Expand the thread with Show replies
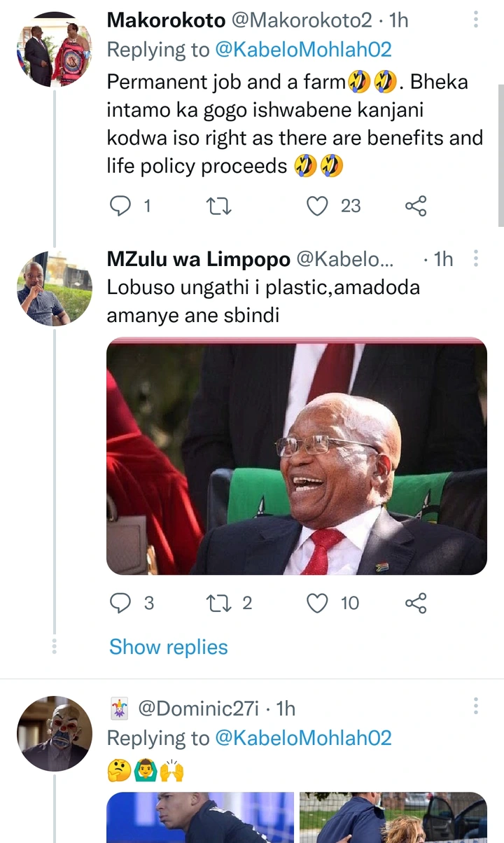 [x=169, y=647]
